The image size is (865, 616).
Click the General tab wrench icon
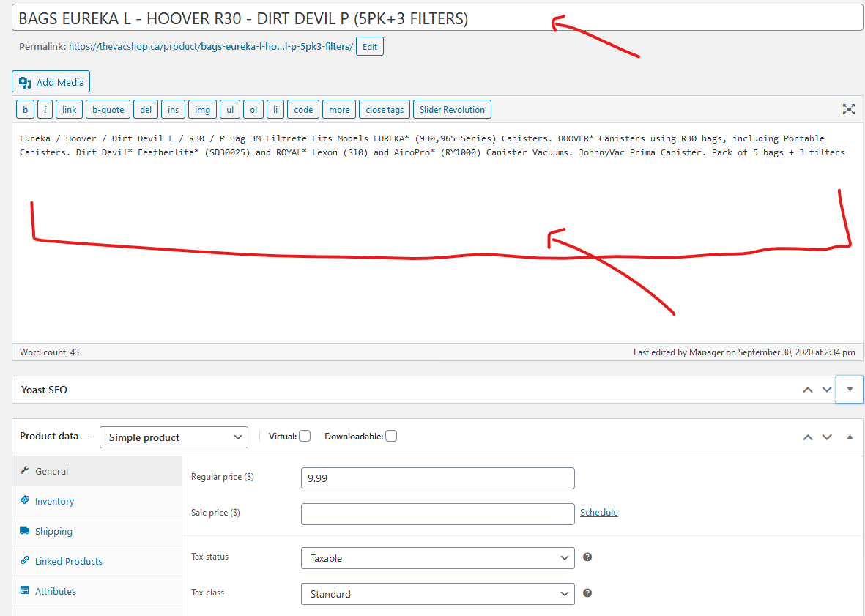tap(24, 470)
